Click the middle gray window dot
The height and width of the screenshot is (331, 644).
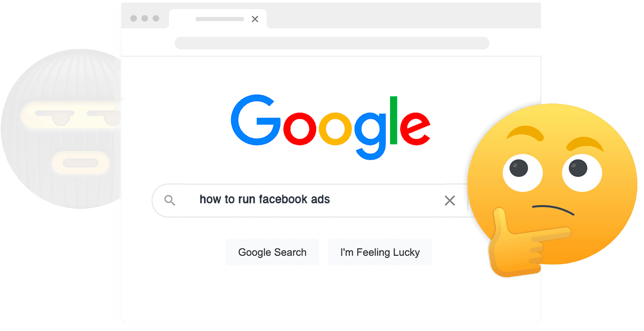(144, 18)
